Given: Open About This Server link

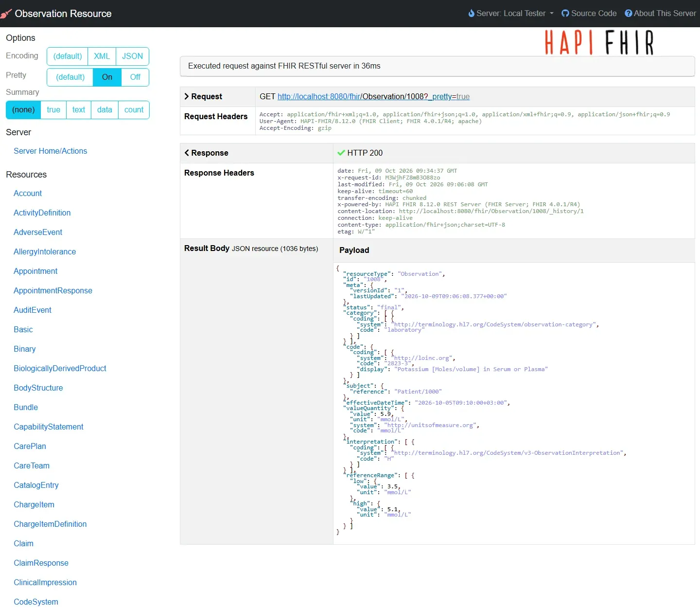Looking at the screenshot, I should tap(660, 14).
